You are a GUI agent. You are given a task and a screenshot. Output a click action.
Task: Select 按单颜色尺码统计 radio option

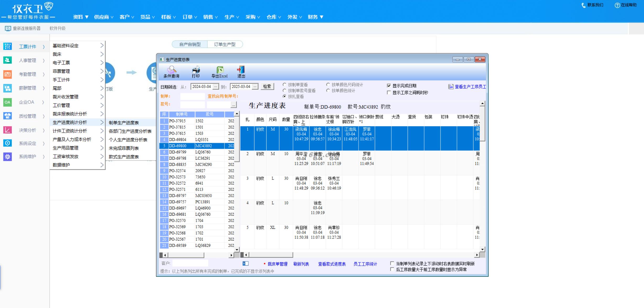click(328, 85)
